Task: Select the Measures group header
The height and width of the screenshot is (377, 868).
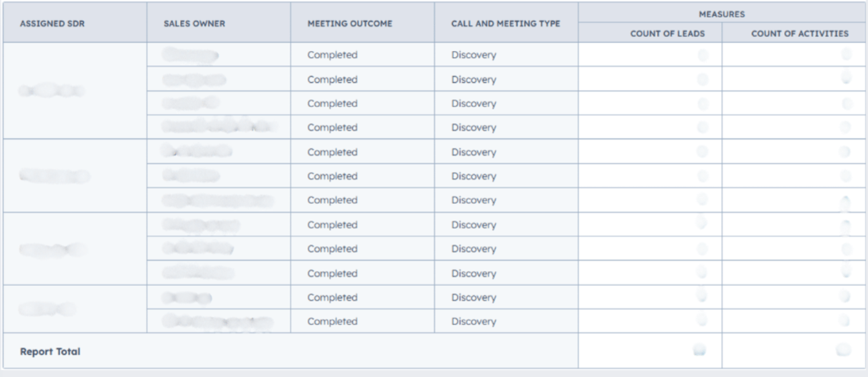Action: [722, 13]
